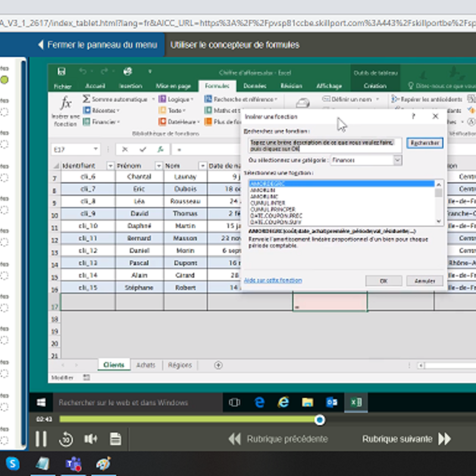This screenshot has height=476, width=476.
Task: Open Recherche et référence functions
Action: coord(241,99)
